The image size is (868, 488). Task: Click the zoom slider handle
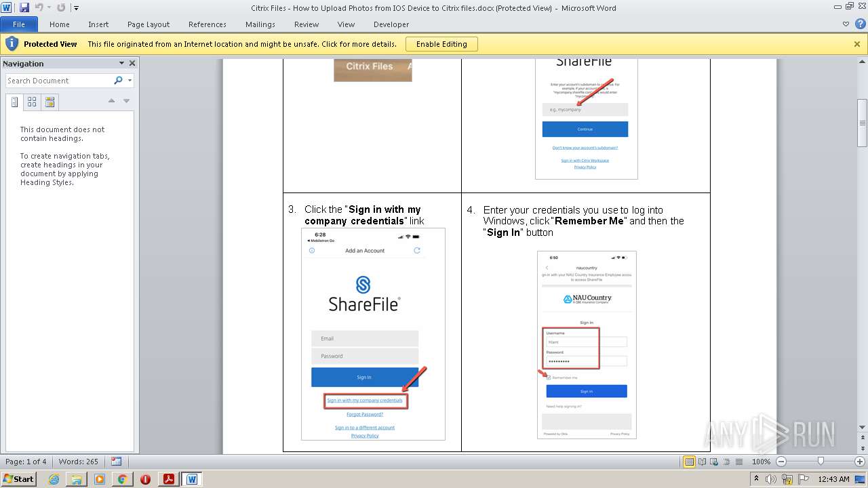[821, 462]
